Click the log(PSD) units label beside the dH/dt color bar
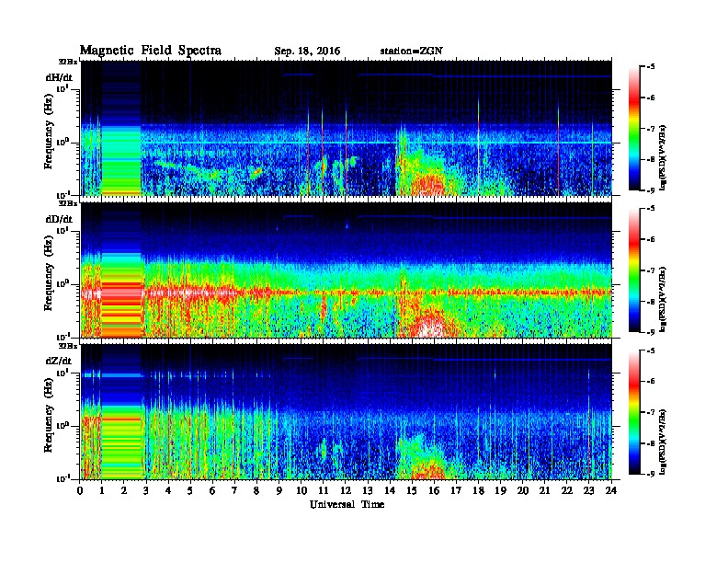 664,158
